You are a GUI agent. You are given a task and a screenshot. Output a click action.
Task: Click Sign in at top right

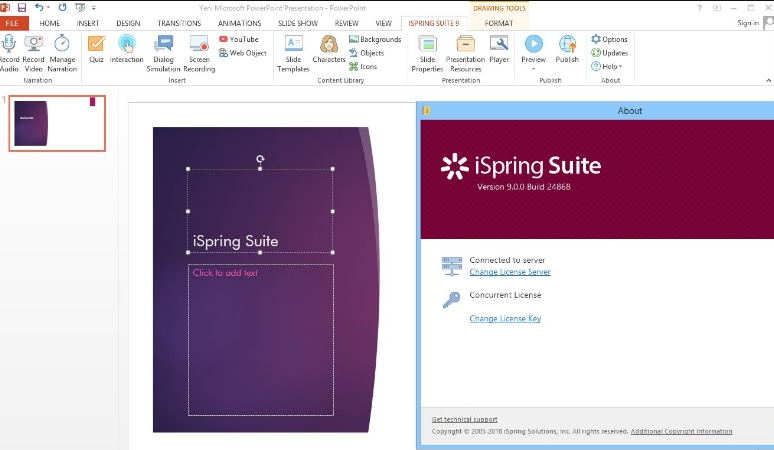[x=748, y=23]
